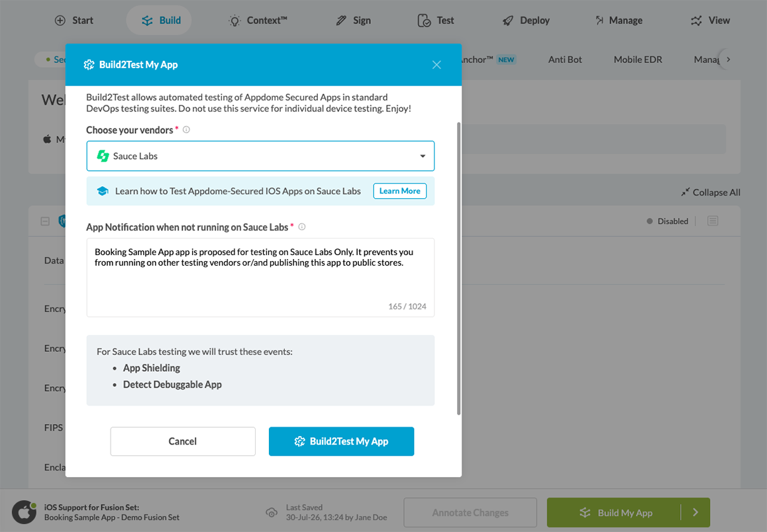Click the arrow next to Build My App
Viewport: 767px width, 532px height.
click(x=695, y=512)
